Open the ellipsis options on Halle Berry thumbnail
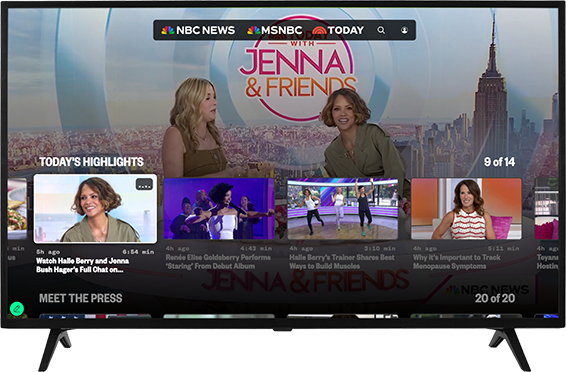 (x=144, y=185)
